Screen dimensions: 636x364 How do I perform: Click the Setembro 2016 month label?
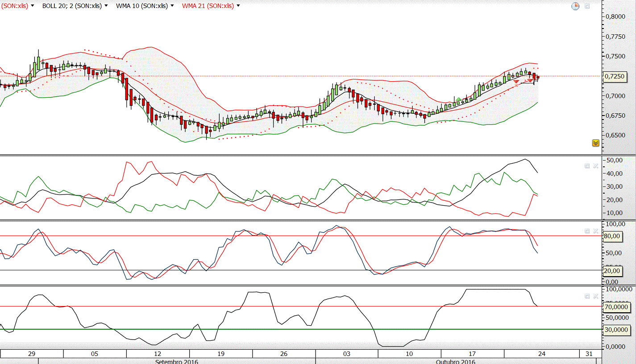point(177,361)
